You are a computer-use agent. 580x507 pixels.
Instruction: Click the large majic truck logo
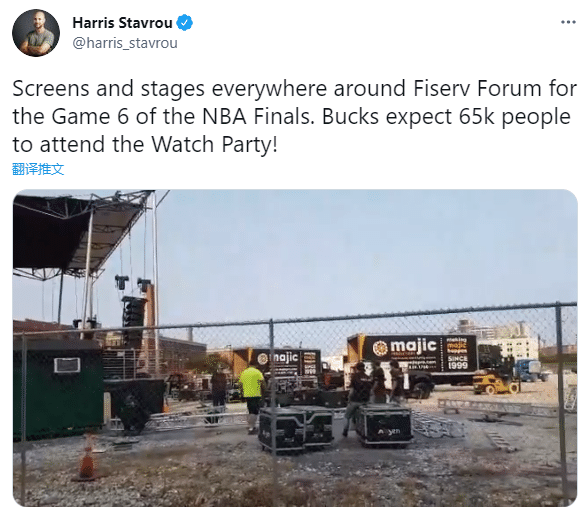(404, 347)
